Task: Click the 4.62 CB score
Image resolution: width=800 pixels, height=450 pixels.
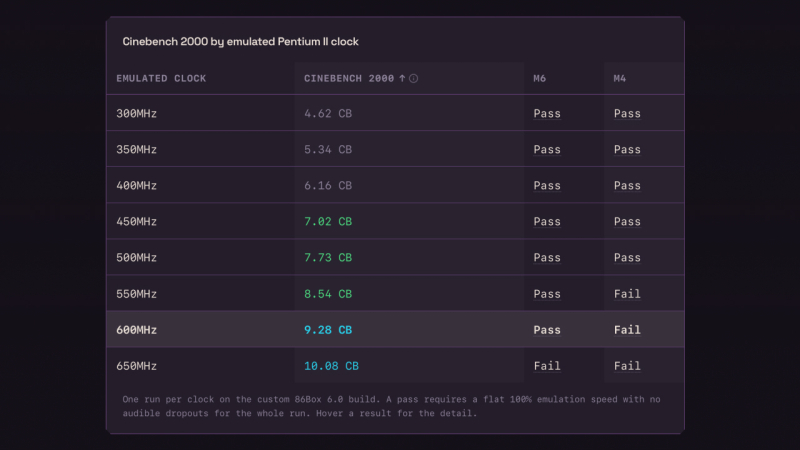Action: (328, 113)
